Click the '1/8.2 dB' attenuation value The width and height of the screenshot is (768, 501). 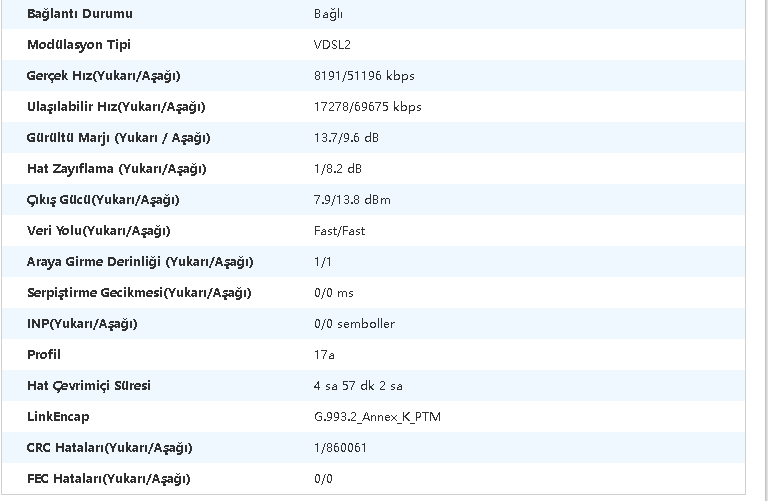[x=338, y=169]
